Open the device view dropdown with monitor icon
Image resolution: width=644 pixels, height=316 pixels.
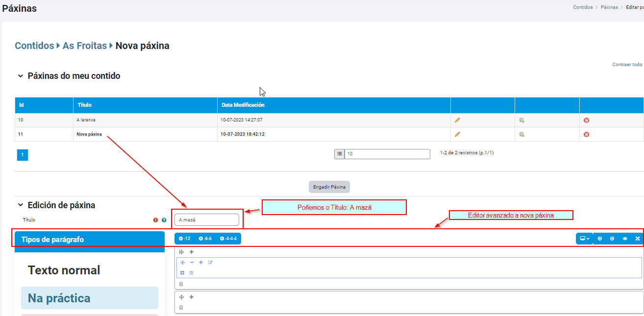584,239
